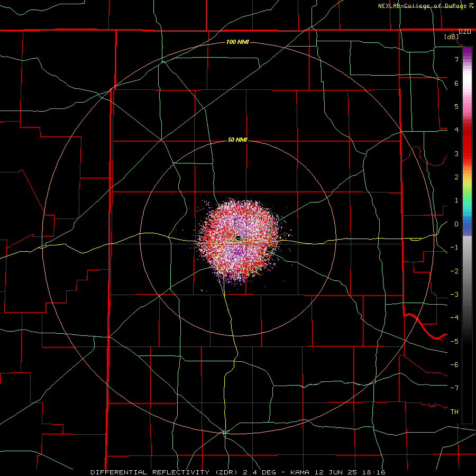Viewport: 476px width, 476px height.
Task: Click the TH threshold label on the scale
Action: click(x=454, y=412)
